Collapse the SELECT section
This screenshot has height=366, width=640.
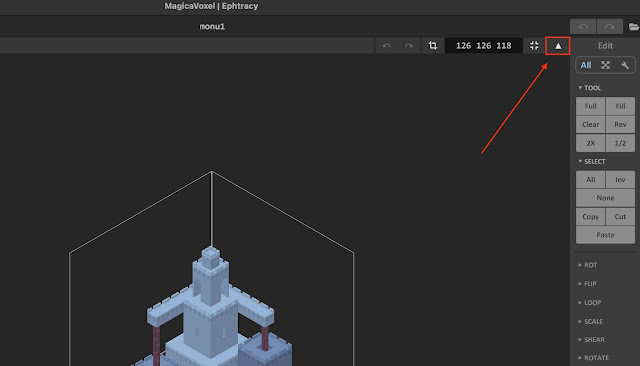[x=591, y=161]
